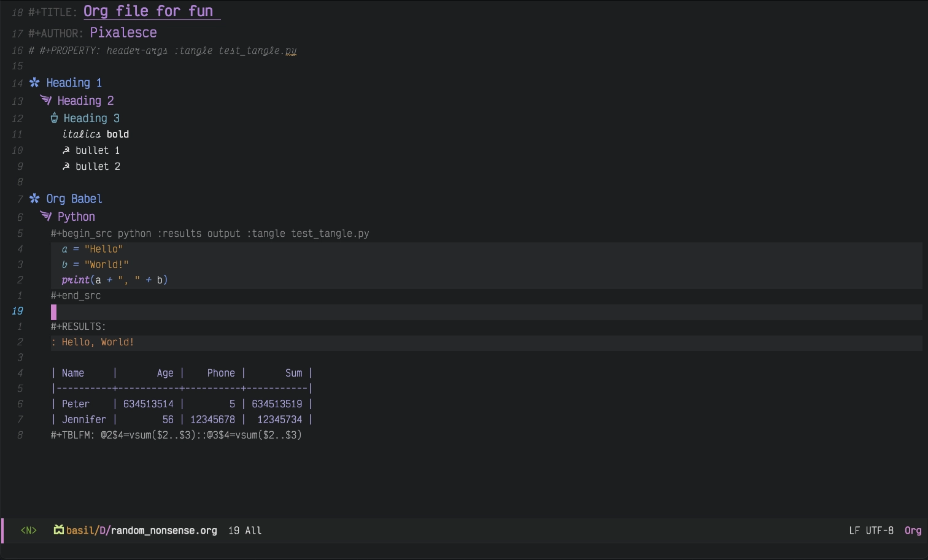
Task: Click the 19 All position indicator
Action: (244, 530)
